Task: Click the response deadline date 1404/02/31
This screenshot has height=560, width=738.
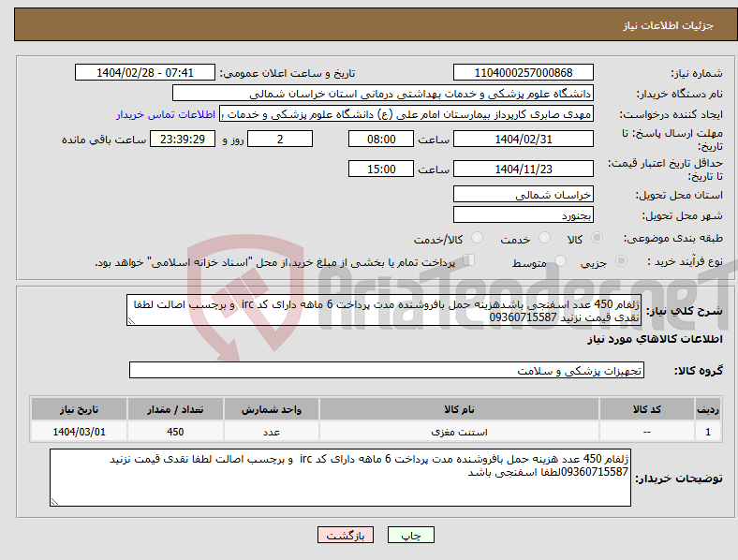Action: point(523,139)
